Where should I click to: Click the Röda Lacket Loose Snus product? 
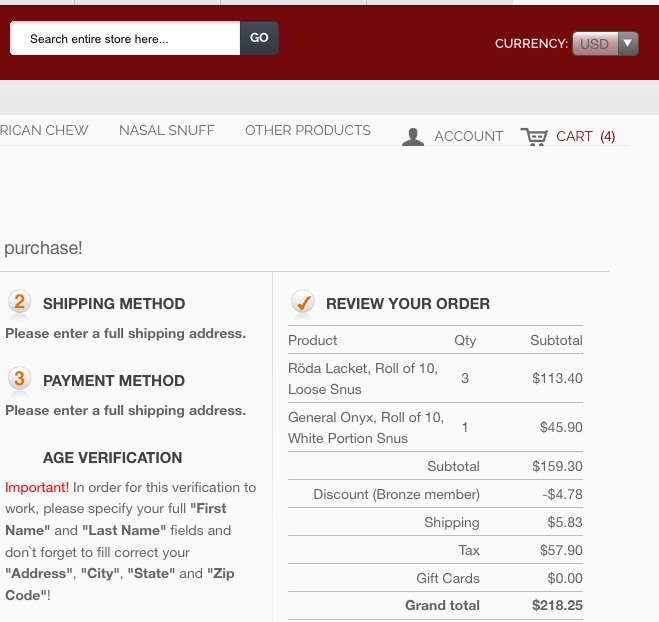tap(362, 378)
